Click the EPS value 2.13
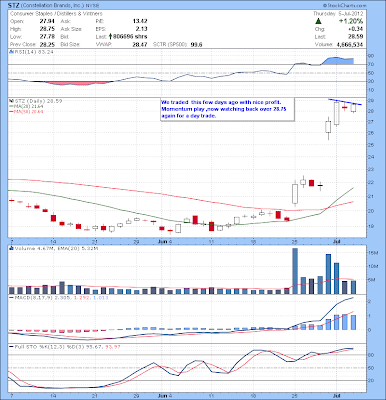The height and width of the screenshot is (400, 386). pos(141,29)
